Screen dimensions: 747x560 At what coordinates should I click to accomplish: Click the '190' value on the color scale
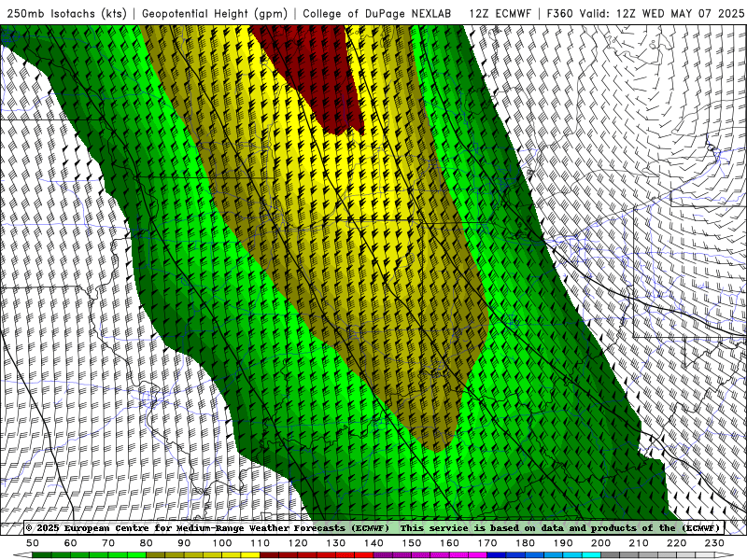point(563,543)
